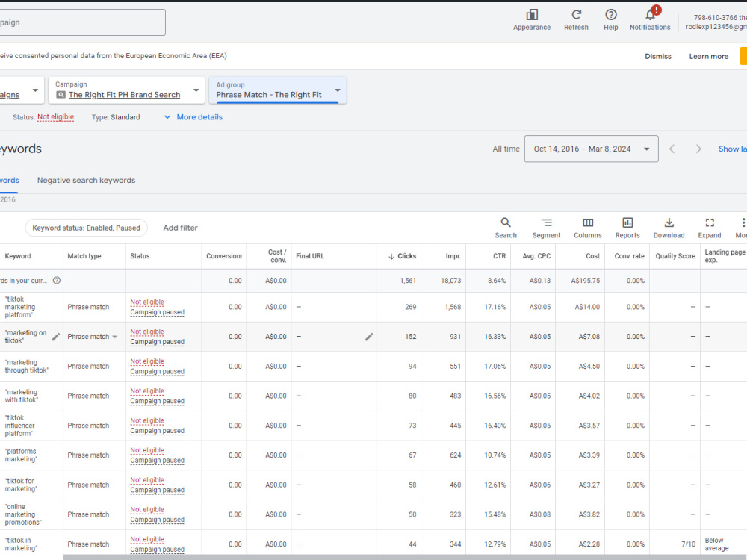Select the "online marketing promotions" keyword
Screen dimensions: 747x560
coord(23,514)
